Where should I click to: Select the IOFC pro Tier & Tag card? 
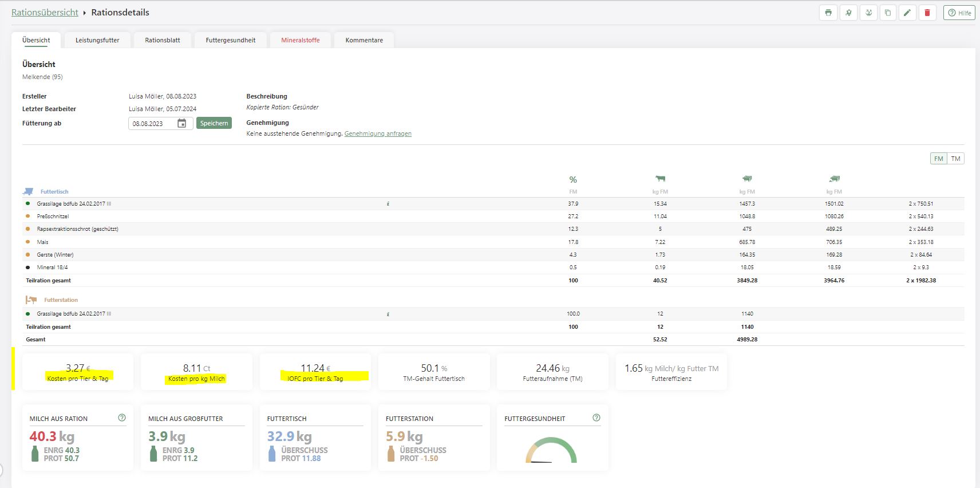coord(315,372)
